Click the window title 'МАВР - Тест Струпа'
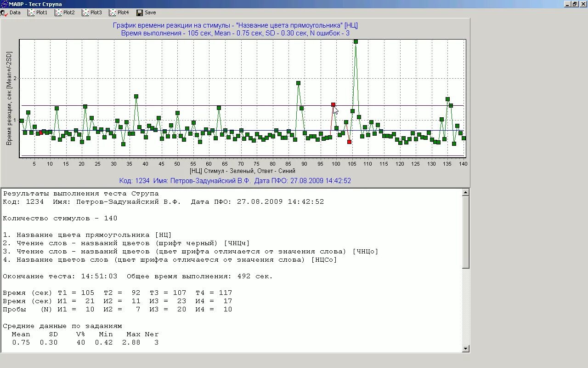 coord(35,4)
